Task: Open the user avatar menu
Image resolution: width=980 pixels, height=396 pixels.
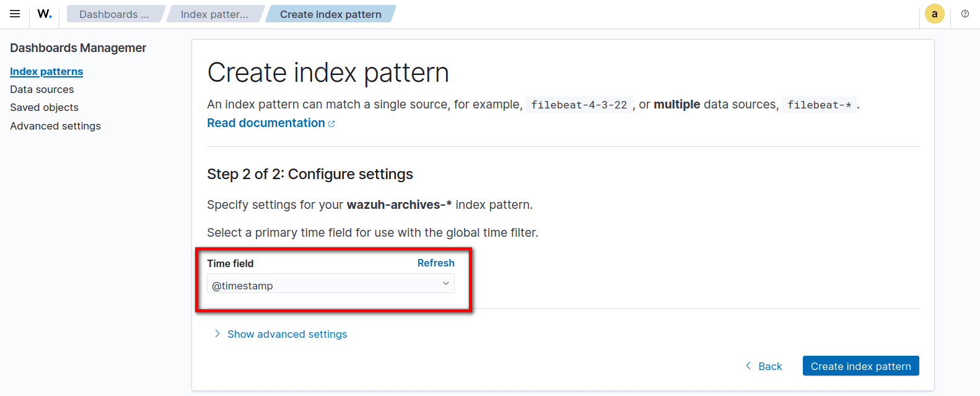Action: (x=934, y=14)
